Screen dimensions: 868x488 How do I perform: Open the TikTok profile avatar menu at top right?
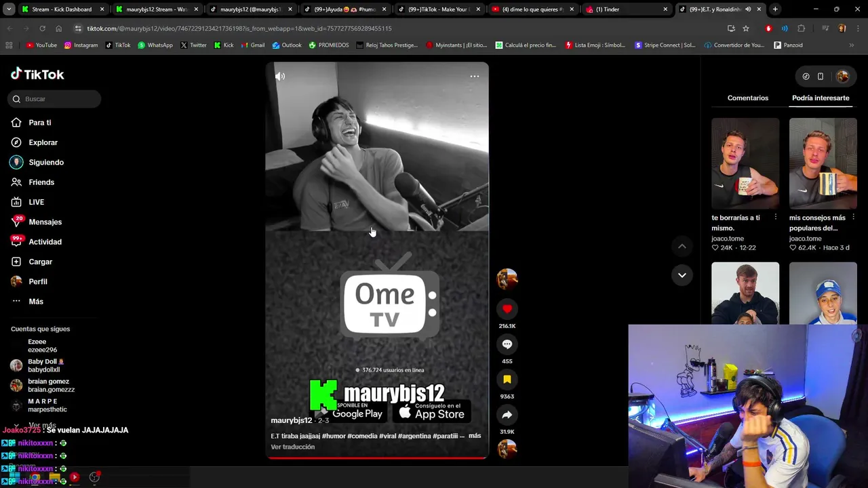[x=842, y=77]
